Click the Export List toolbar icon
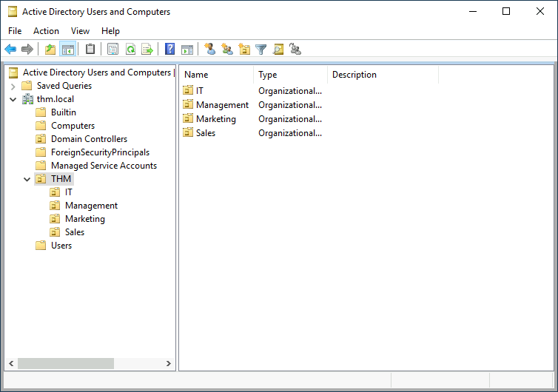558x392 pixels. pos(147,50)
